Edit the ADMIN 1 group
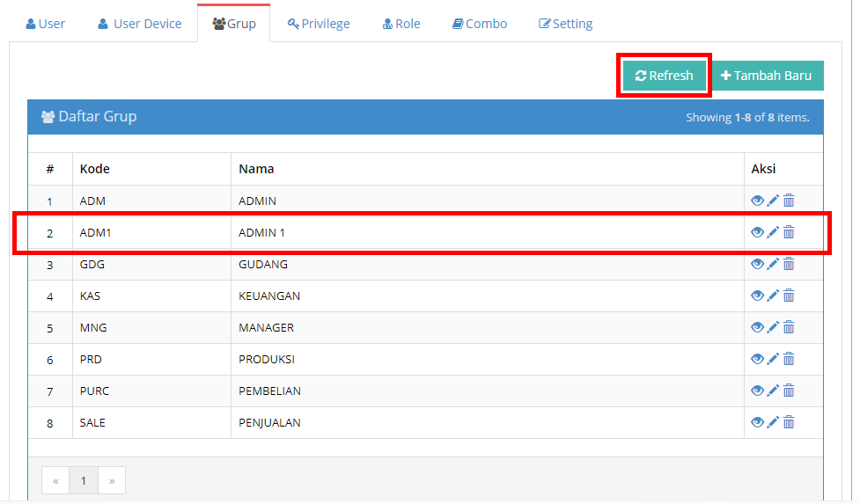The height and width of the screenshot is (504, 860). 773,232
